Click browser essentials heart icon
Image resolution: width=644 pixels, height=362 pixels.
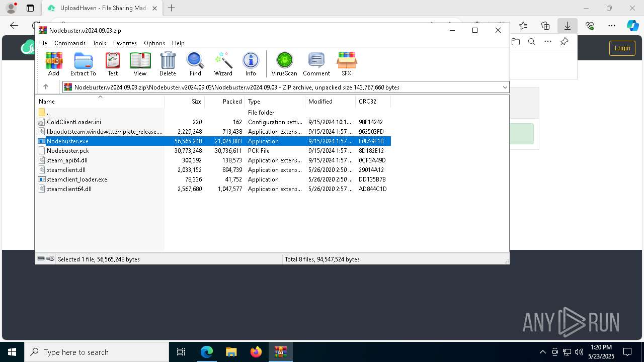590,26
